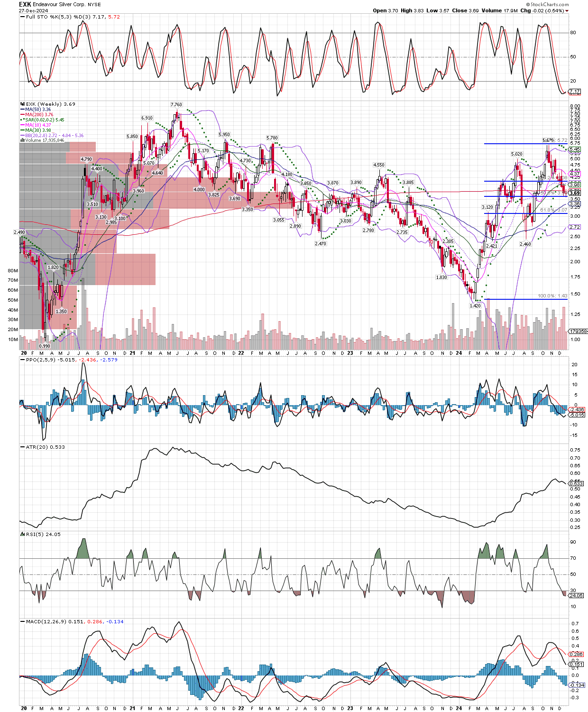This screenshot has height=712, width=588.
Task: Click the 1.830 price annotation
Action: point(441,277)
